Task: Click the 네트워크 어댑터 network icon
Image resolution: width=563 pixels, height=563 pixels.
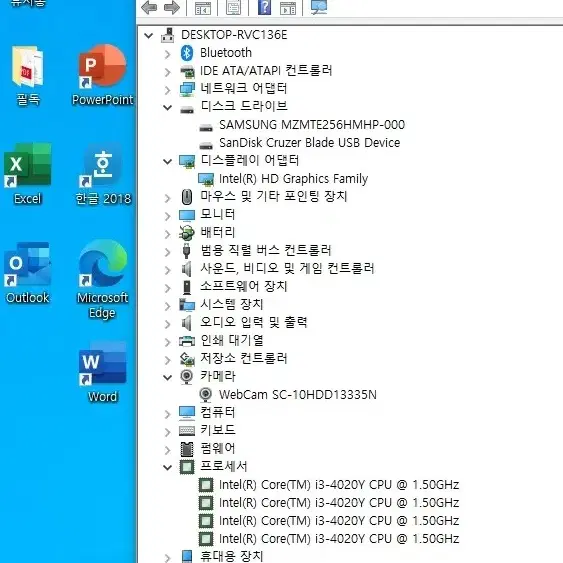Action: tap(187, 89)
